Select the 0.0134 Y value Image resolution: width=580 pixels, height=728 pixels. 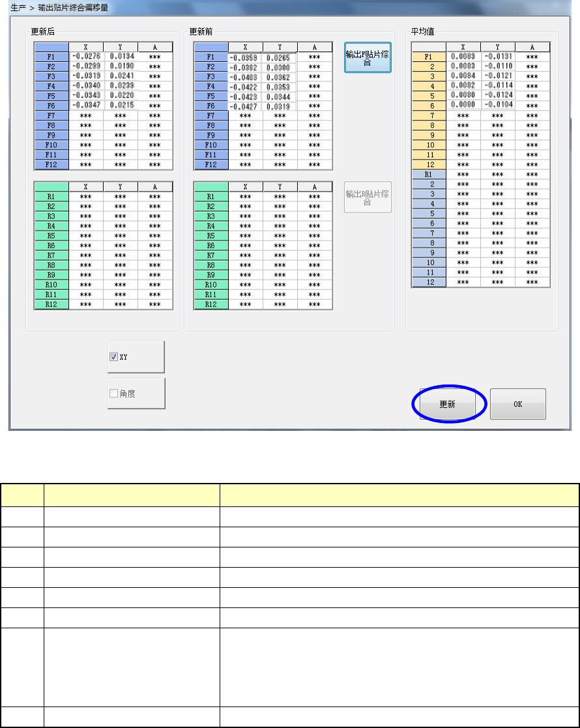tap(121, 57)
